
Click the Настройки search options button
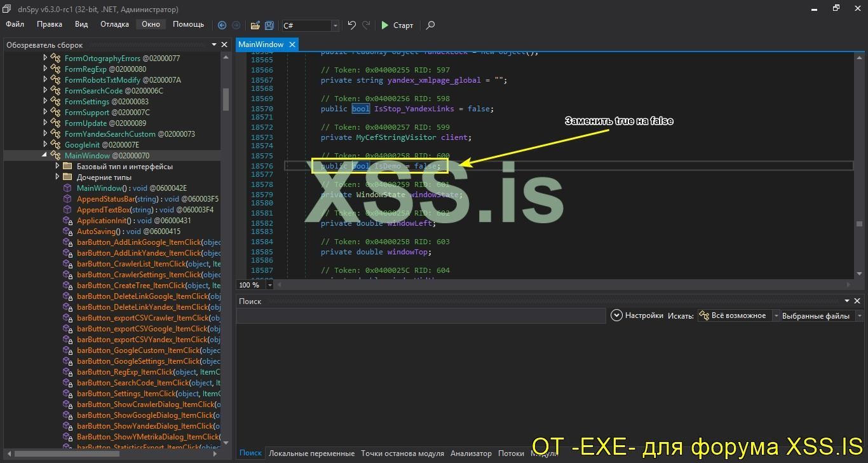(637, 315)
